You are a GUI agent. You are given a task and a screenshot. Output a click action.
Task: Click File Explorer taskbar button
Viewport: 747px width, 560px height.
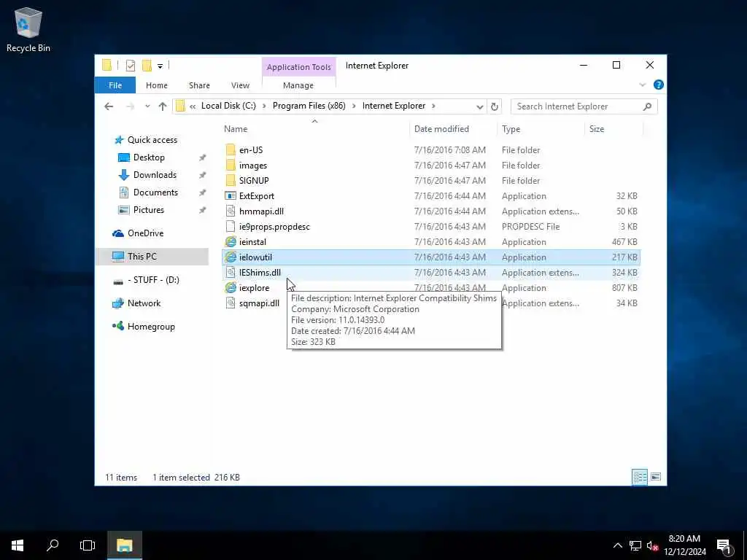(124, 545)
